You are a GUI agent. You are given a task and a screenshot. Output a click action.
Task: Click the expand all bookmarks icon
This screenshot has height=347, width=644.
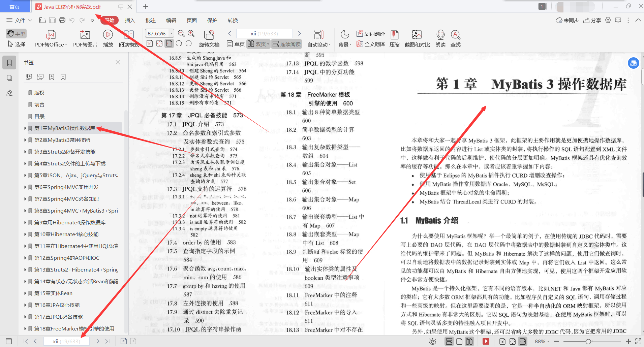coord(29,77)
